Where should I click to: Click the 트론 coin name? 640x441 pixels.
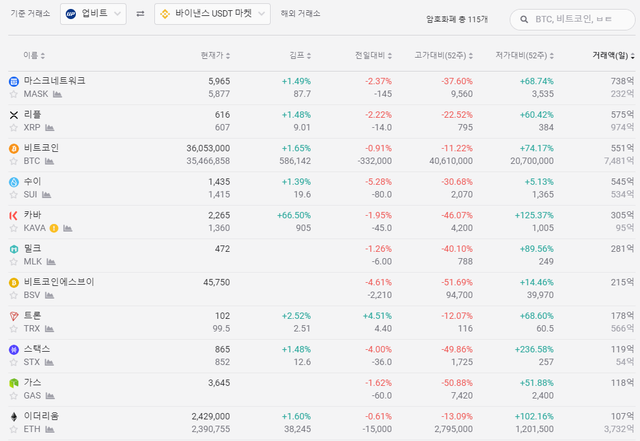coord(32,315)
